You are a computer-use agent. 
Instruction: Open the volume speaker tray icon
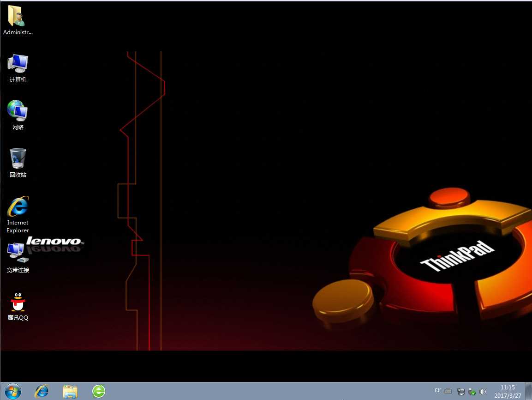click(483, 392)
